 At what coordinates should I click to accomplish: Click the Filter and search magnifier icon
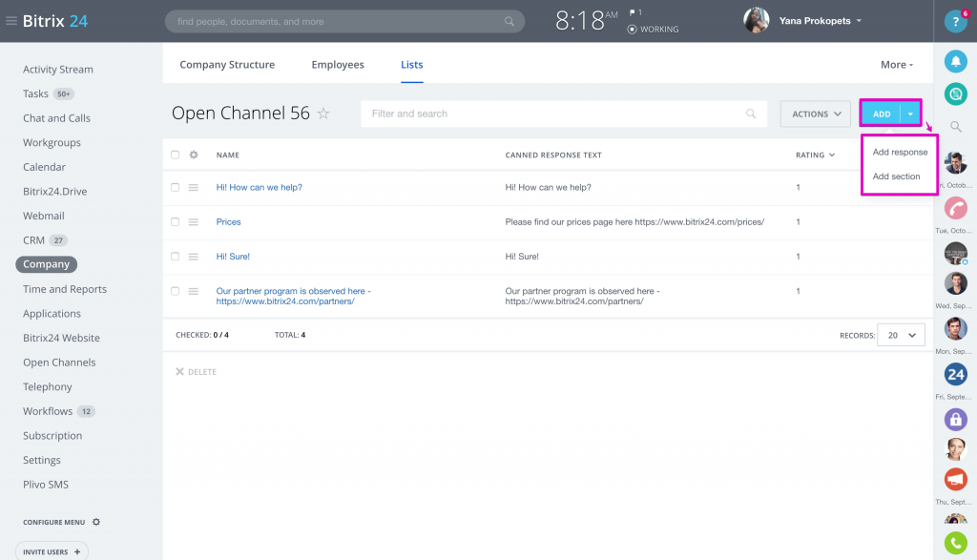click(751, 114)
